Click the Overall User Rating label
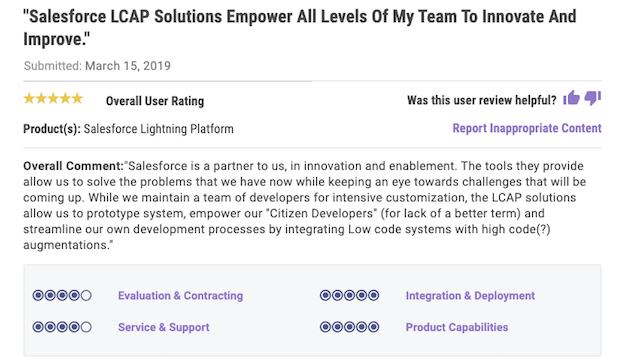 pos(155,101)
